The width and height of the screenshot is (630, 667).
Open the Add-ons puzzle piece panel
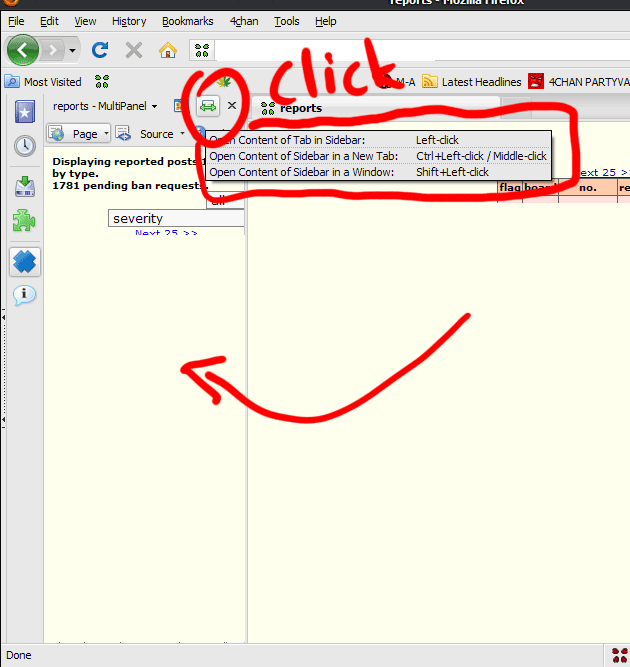pyautogui.click(x=25, y=221)
